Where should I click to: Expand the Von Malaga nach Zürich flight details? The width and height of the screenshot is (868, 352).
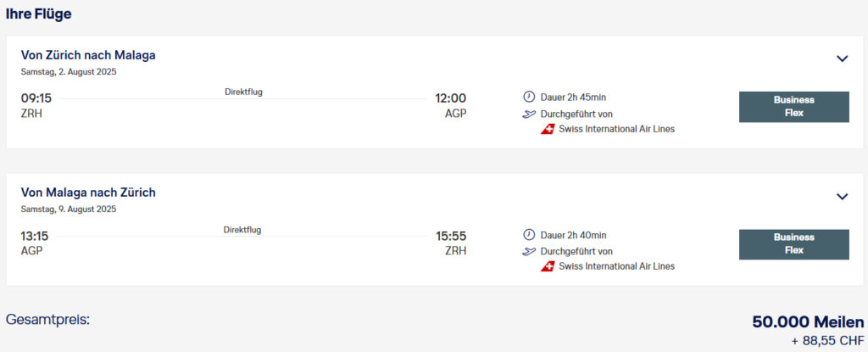tap(842, 196)
